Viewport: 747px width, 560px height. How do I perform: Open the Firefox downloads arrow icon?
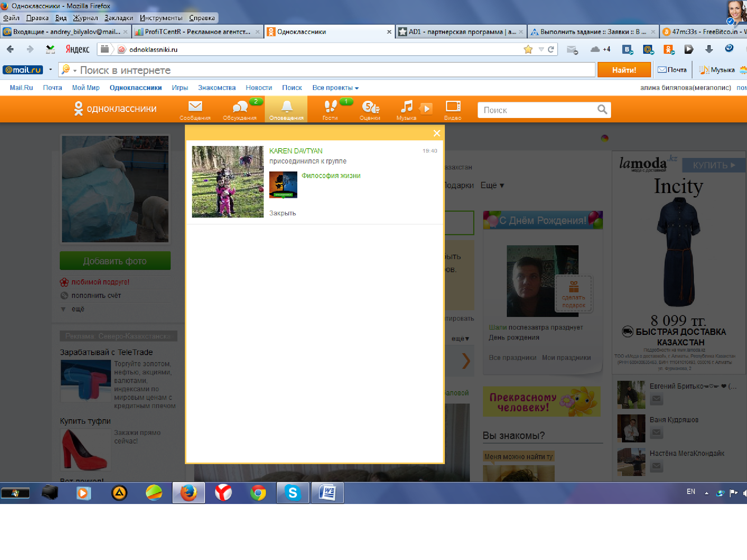click(709, 49)
